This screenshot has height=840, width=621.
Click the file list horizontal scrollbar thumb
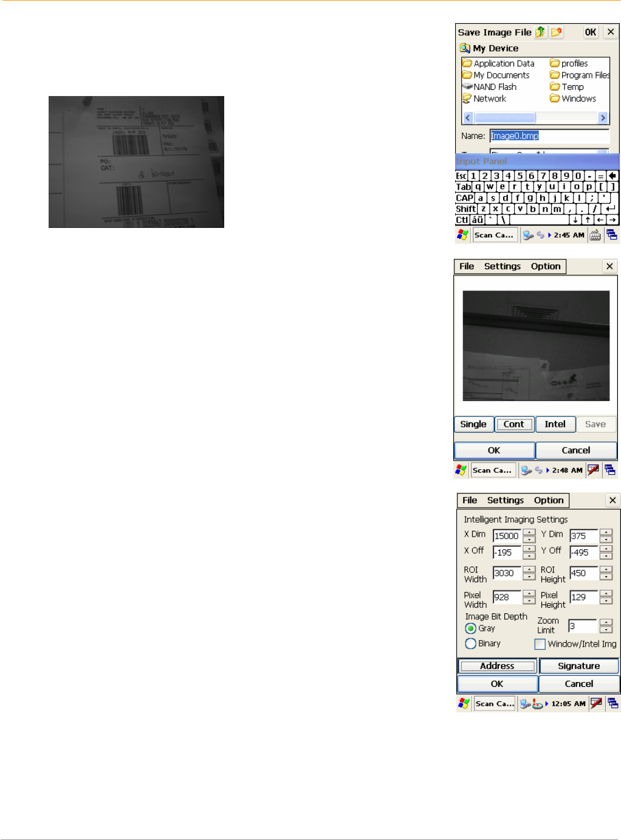[x=504, y=118]
